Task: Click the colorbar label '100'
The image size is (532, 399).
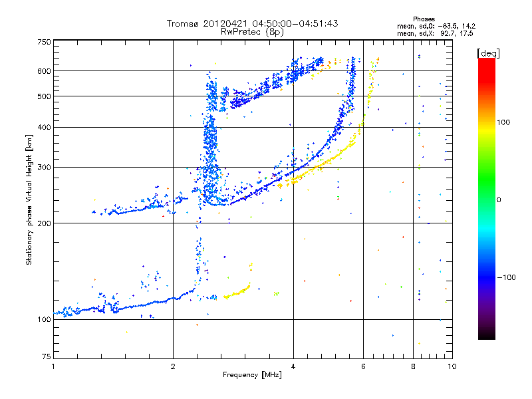Action: click(x=503, y=122)
